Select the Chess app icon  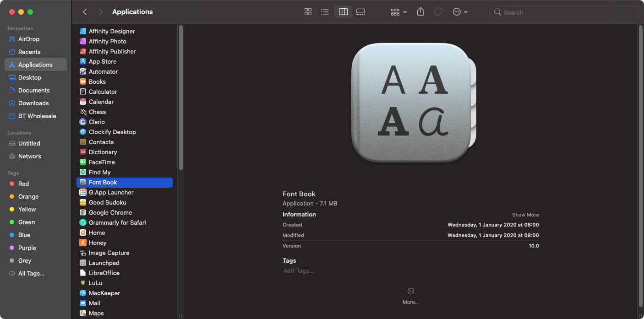83,112
